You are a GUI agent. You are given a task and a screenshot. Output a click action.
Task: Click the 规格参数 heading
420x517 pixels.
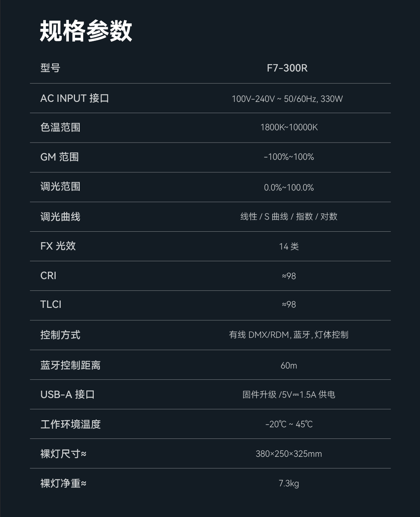[x=86, y=31]
